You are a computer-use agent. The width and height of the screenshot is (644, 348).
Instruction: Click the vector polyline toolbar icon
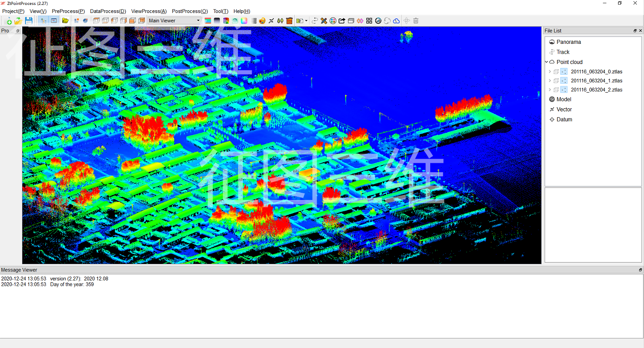tap(271, 21)
